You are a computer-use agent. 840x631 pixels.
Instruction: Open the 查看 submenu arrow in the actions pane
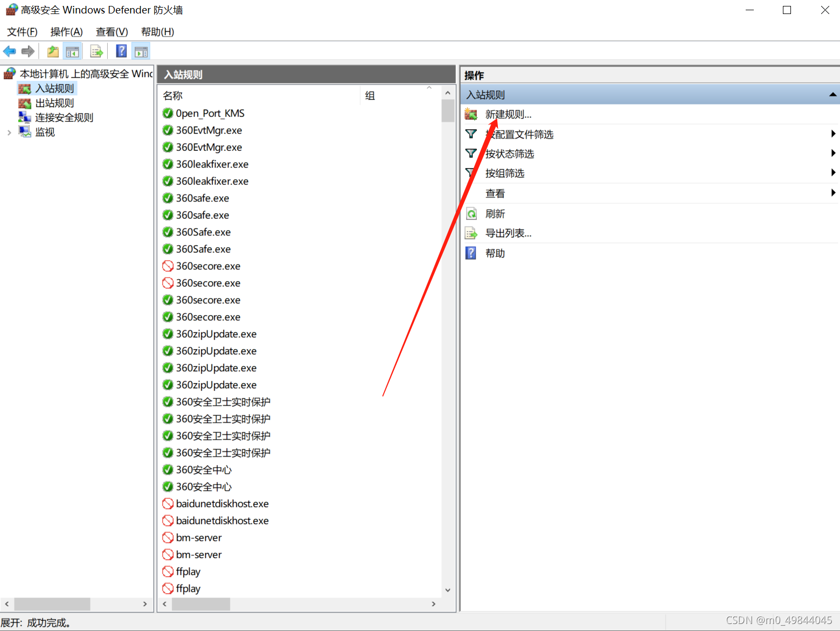click(x=833, y=192)
